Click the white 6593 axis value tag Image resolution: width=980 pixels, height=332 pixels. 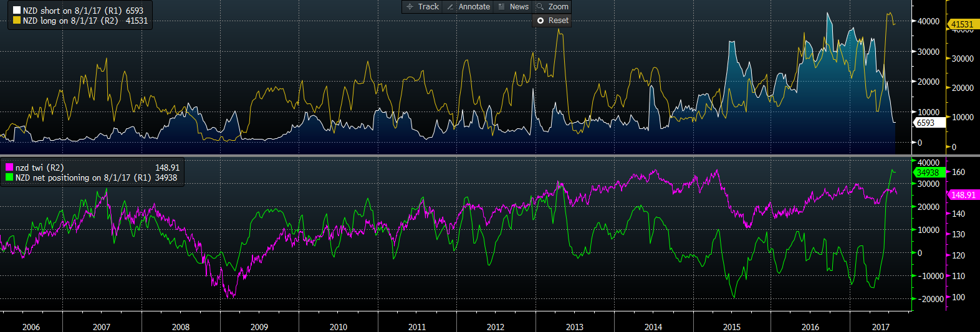[x=927, y=123]
